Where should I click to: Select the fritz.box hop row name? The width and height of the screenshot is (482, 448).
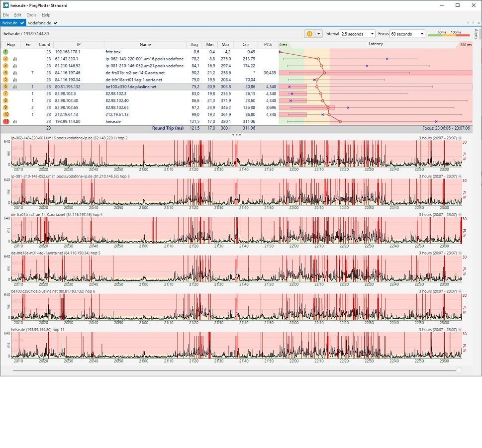pyautogui.click(x=113, y=52)
